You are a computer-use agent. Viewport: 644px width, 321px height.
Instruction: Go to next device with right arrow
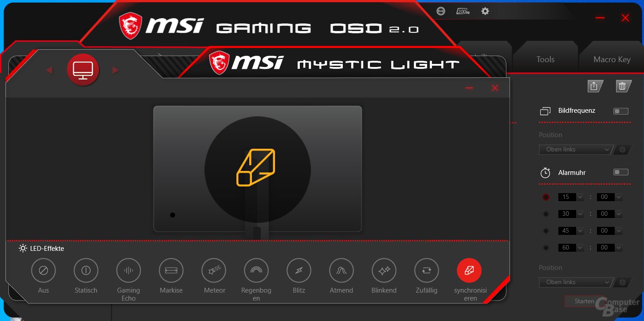click(x=116, y=70)
